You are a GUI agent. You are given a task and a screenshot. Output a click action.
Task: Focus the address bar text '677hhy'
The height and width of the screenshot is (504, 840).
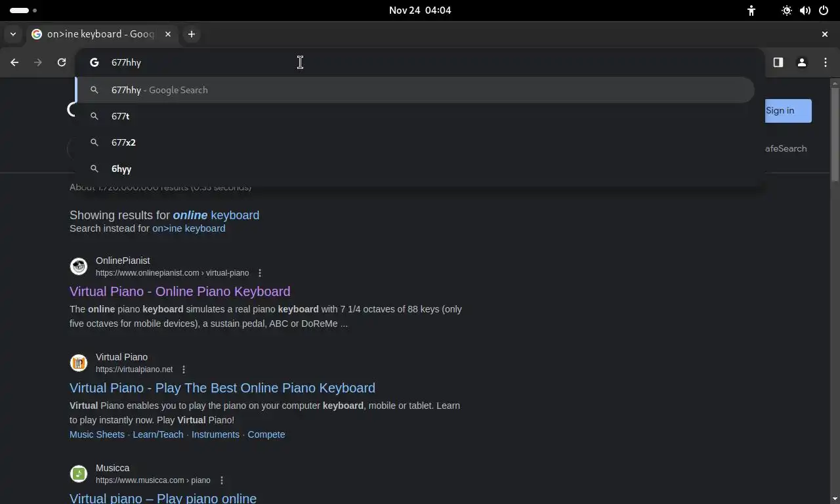[126, 62]
